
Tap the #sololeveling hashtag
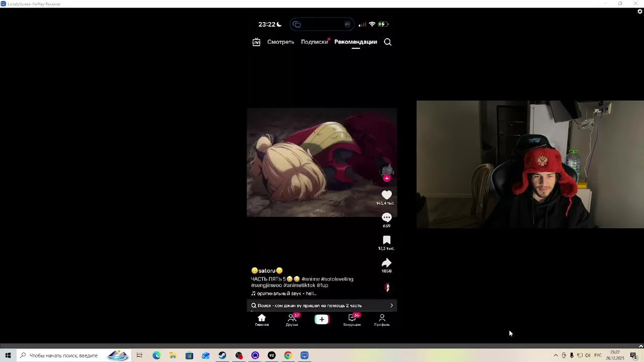pos(337,279)
